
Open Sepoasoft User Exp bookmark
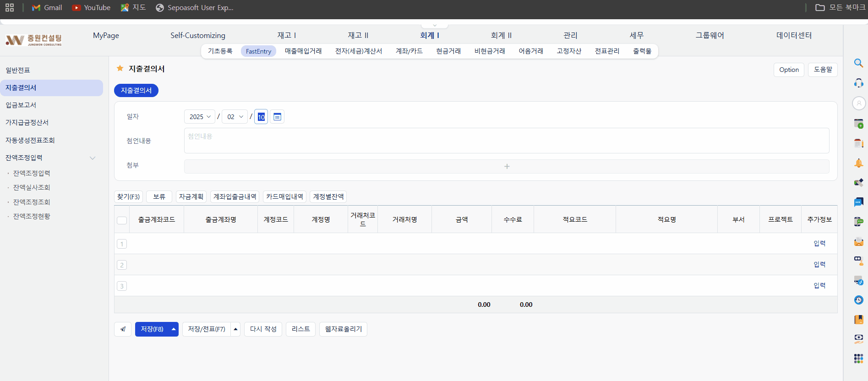[x=195, y=7]
